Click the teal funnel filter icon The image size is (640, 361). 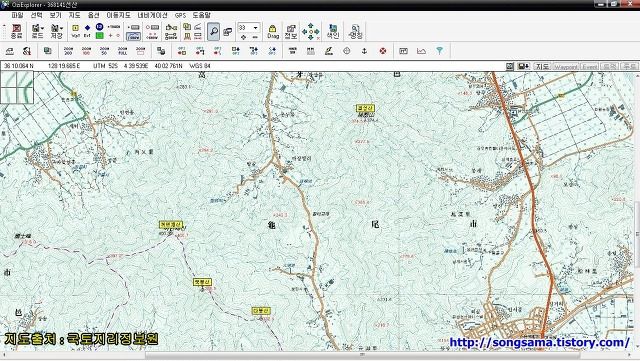click(439, 51)
